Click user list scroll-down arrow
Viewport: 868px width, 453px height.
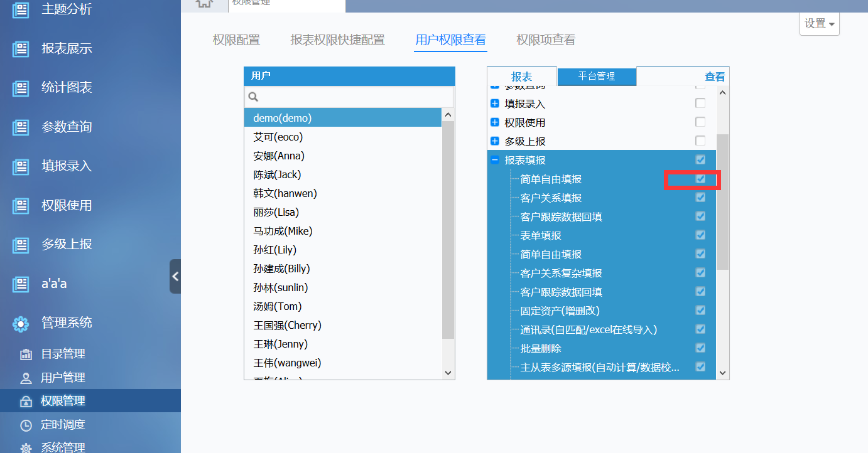point(448,373)
